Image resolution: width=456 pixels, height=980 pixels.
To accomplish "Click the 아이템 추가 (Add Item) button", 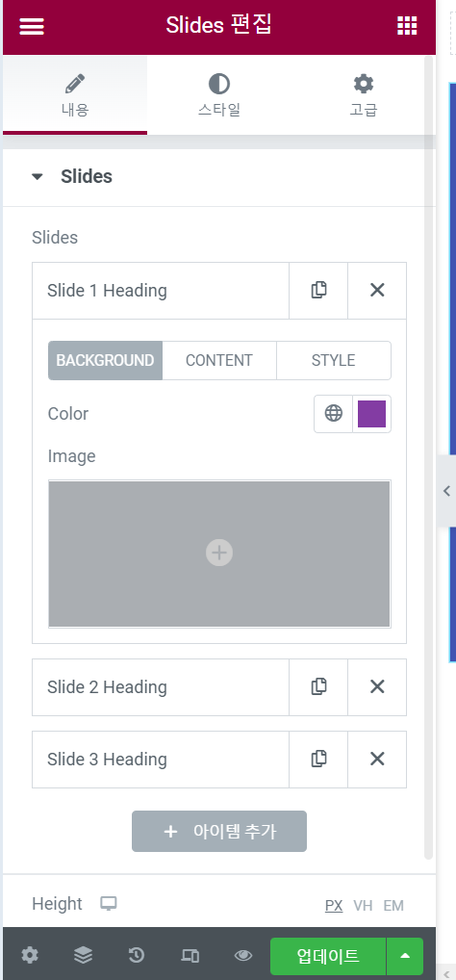I will (219, 831).
